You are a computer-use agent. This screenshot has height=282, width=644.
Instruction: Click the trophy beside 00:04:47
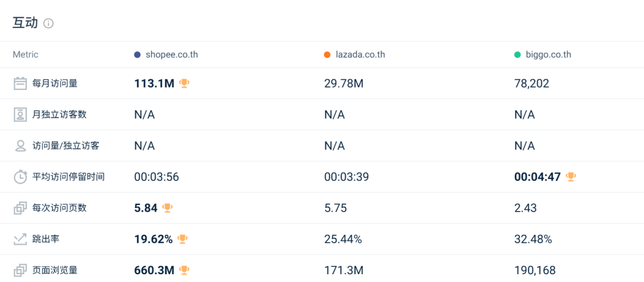571,176
